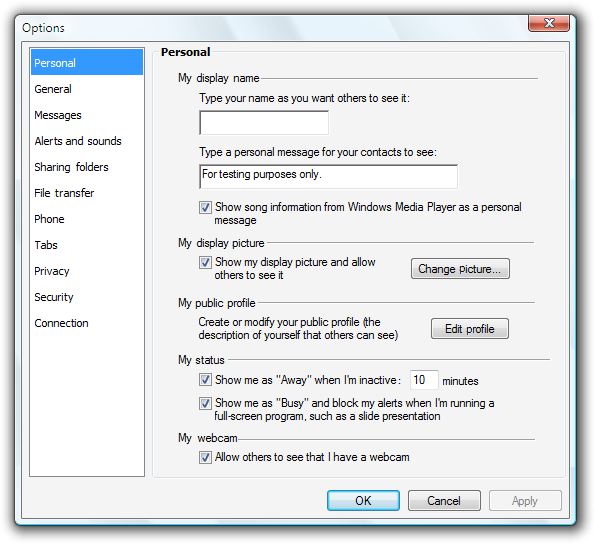Image resolution: width=595 pixels, height=544 pixels.
Task: Select Connection settings category
Action: coord(87,323)
